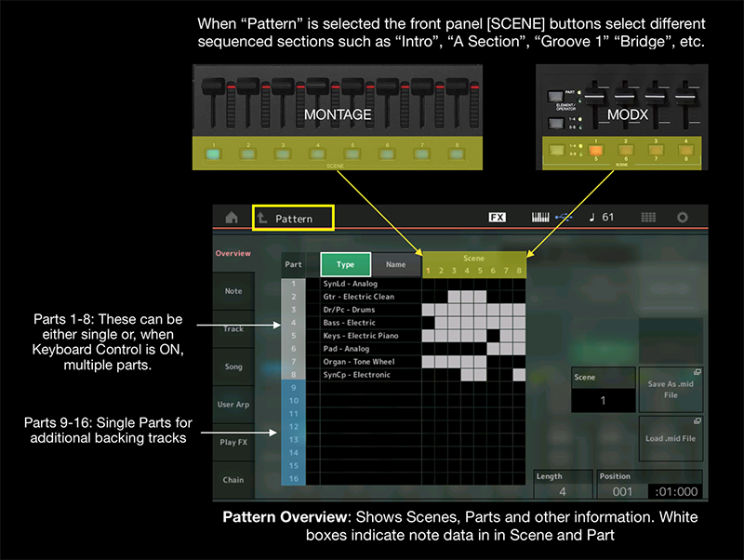
Task: Open the Play FX tab
Action: tap(233, 442)
